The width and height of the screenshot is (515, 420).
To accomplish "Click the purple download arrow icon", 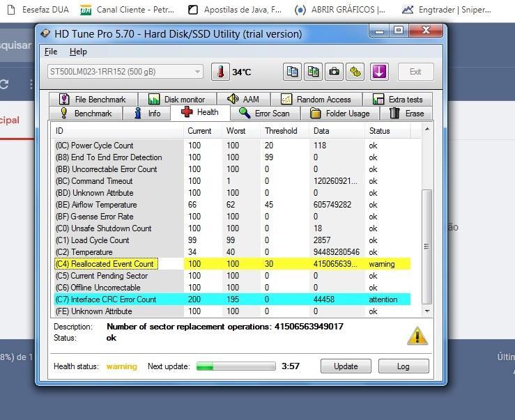I will click(x=379, y=72).
